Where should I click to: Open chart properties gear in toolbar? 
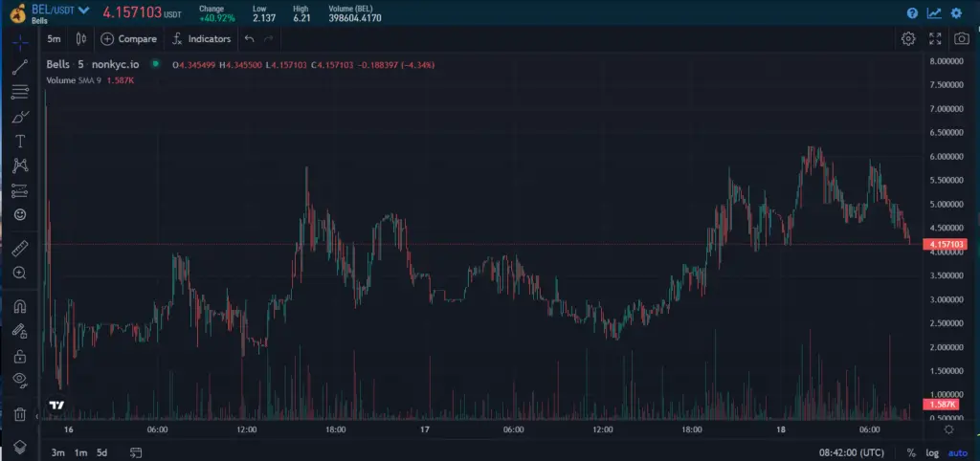pyautogui.click(x=908, y=38)
